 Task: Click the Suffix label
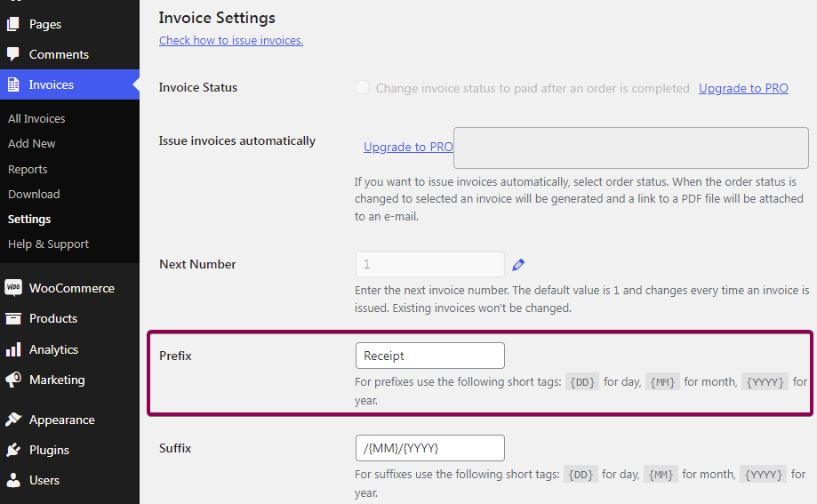tap(175, 448)
